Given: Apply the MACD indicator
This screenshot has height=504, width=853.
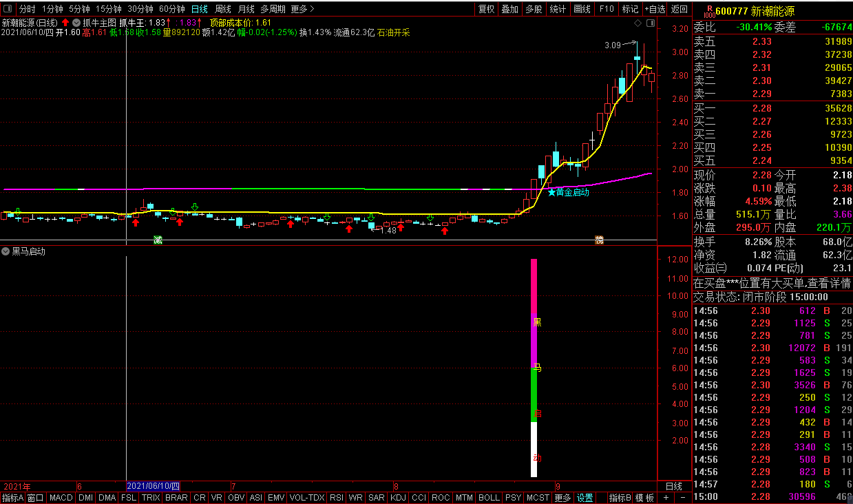Looking at the screenshot, I should [x=61, y=497].
